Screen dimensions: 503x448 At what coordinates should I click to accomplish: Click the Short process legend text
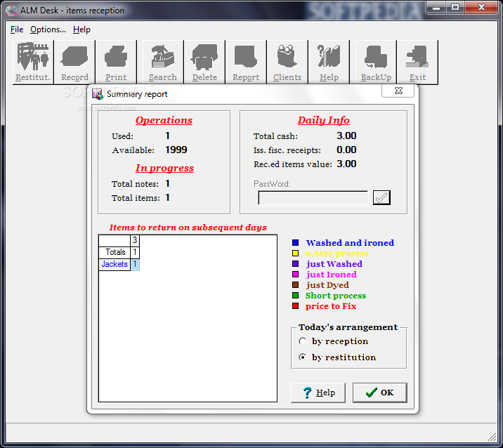[x=336, y=296]
